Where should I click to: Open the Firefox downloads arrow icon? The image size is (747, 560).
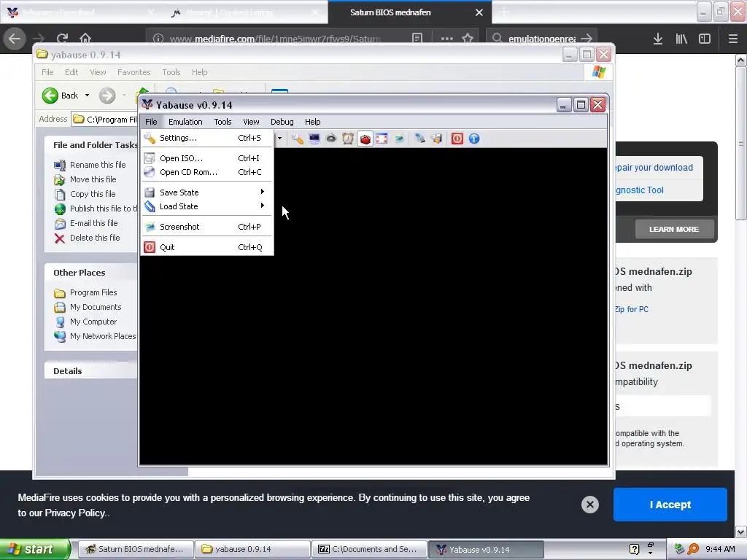pyautogui.click(x=658, y=39)
